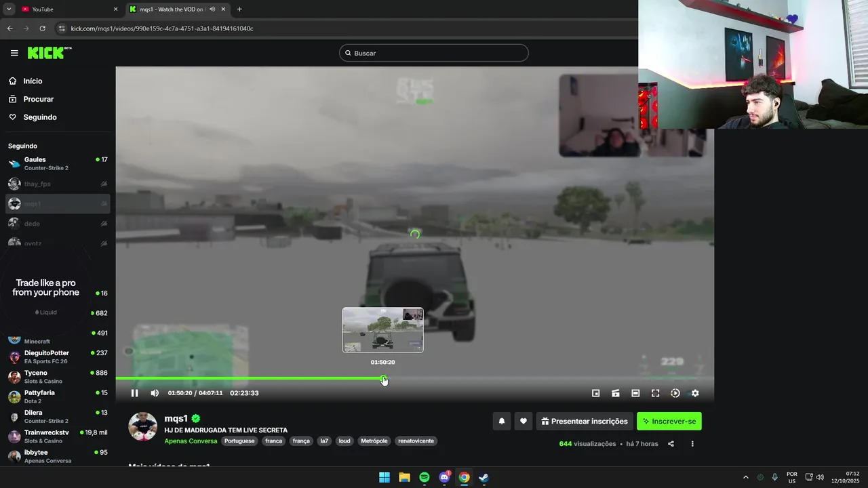Click the video preview thumbnail at 01:50:20
Screen dimensions: 868x488
click(382, 330)
